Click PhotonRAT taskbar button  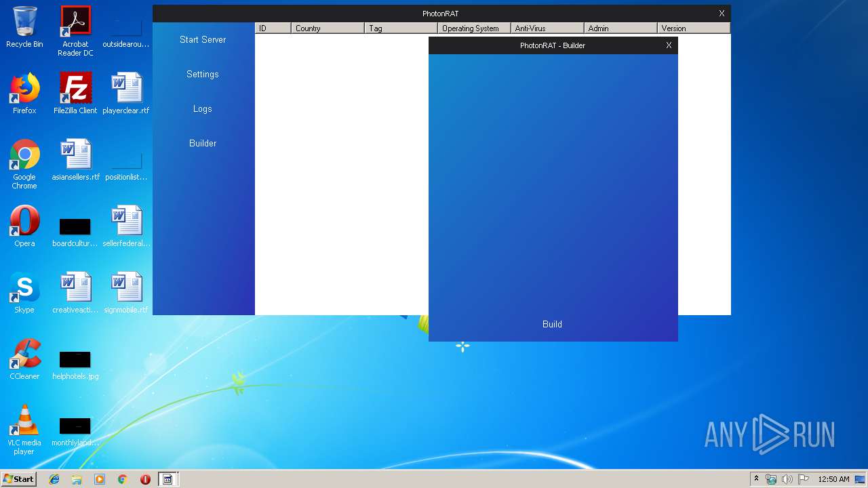click(167, 479)
